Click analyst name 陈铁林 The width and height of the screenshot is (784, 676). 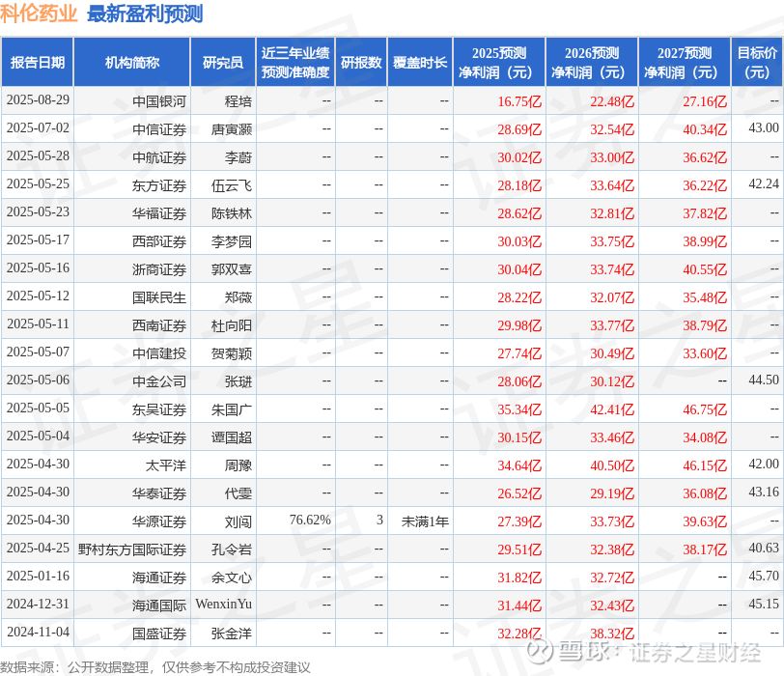coord(232,213)
